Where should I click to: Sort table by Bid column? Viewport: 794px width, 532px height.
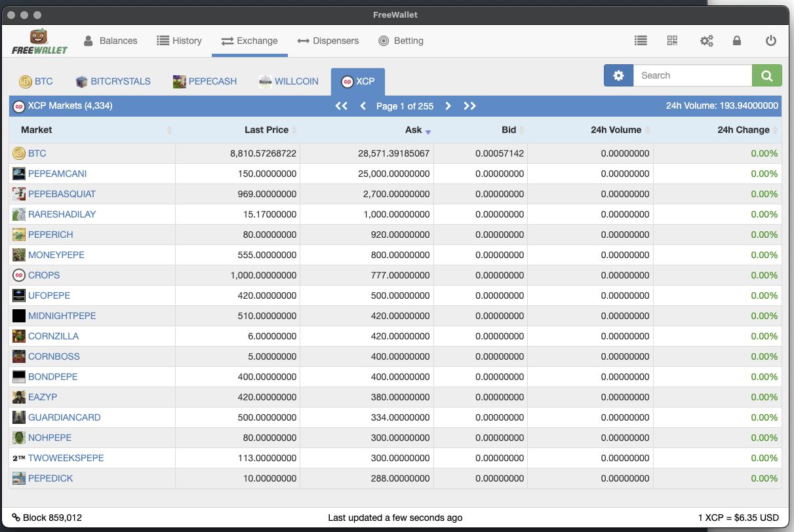point(481,130)
